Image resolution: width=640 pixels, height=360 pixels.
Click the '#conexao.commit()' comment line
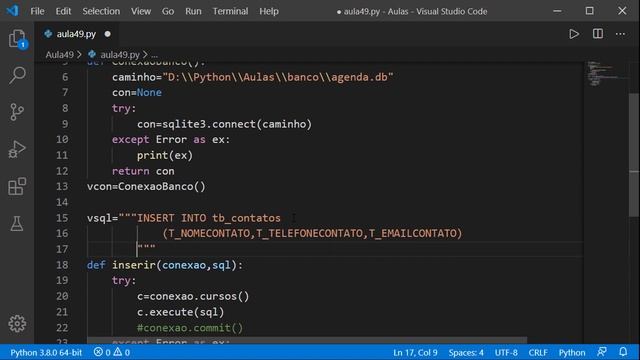pyautogui.click(x=190, y=327)
